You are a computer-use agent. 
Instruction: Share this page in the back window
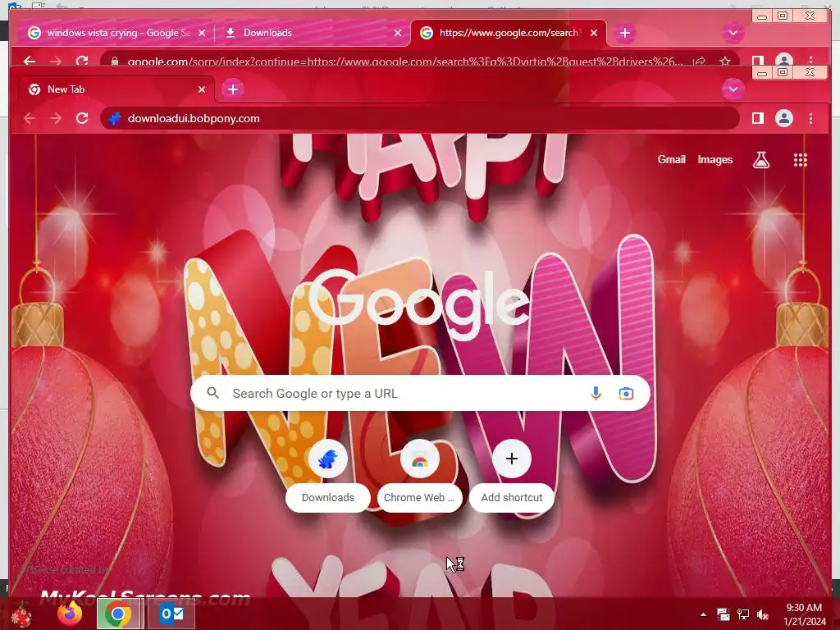tap(699, 61)
